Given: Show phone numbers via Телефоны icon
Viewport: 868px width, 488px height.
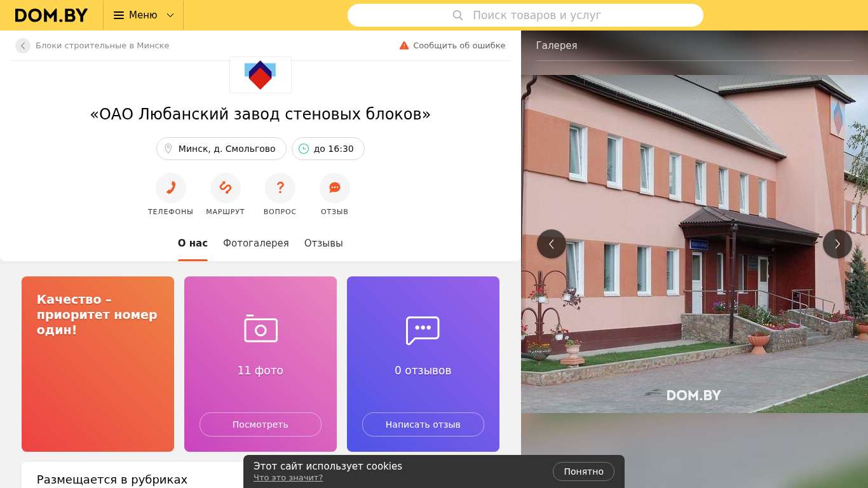Looking at the screenshot, I should [x=171, y=188].
